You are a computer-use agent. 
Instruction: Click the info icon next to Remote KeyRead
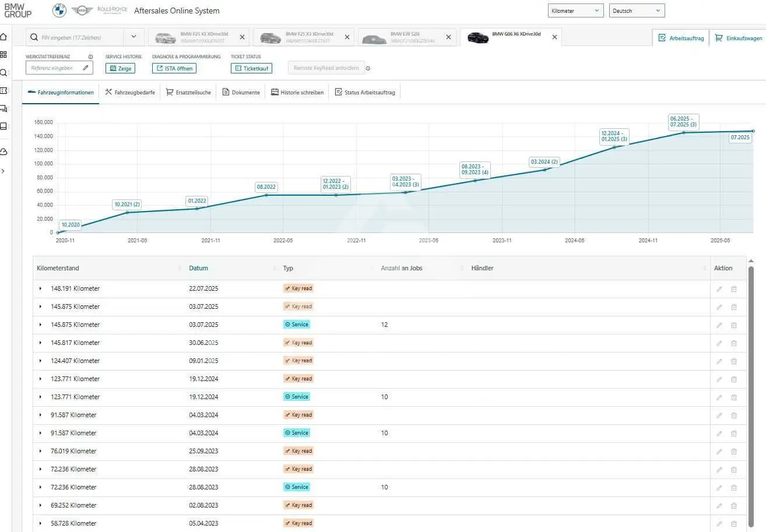pos(368,69)
